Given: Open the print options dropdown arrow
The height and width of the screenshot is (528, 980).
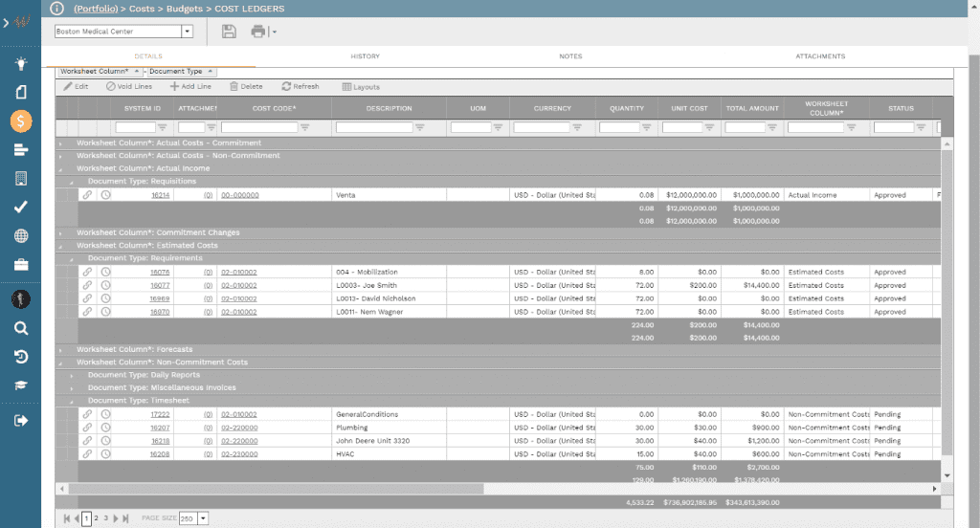Looking at the screenshot, I should coord(275,32).
